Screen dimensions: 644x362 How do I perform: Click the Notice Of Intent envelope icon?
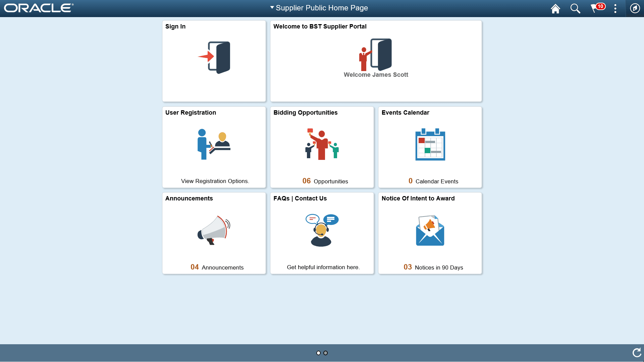430,230
